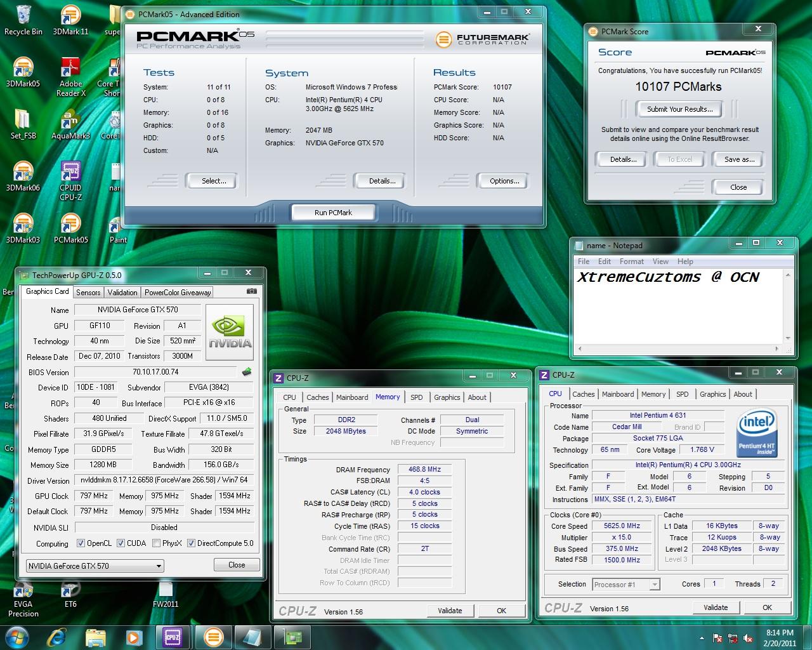Open the FW2011 file on desktop
The height and width of the screenshot is (650, 812).
(166, 595)
